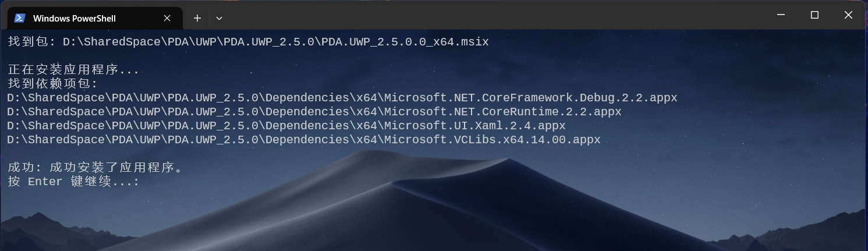This screenshot has height=251, width=868.
Task: Open a new terminal tab
Action: (197, 18)
